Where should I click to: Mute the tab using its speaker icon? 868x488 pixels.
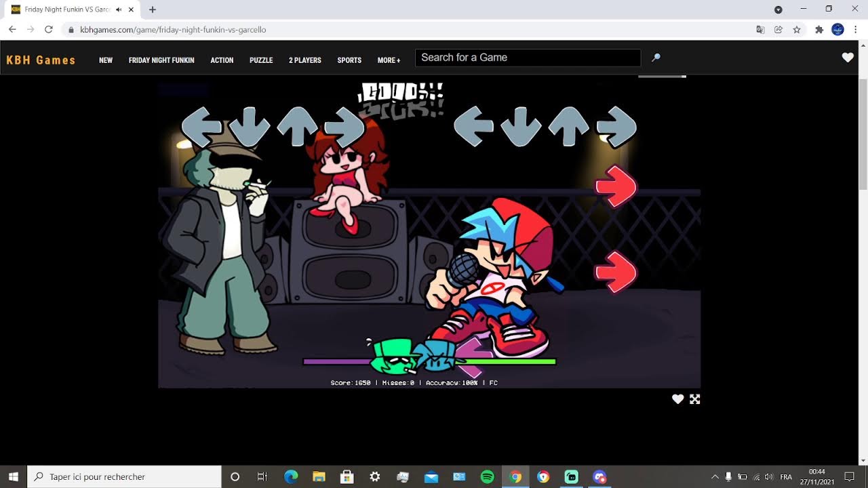click(119, 9)
